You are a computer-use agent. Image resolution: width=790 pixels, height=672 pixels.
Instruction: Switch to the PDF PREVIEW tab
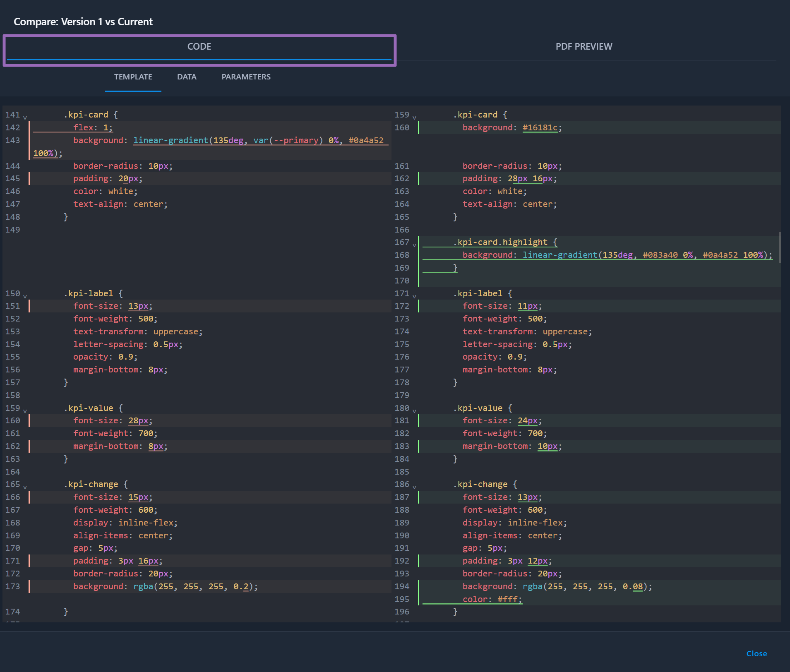pyautogui.click(x=583, y=46)
